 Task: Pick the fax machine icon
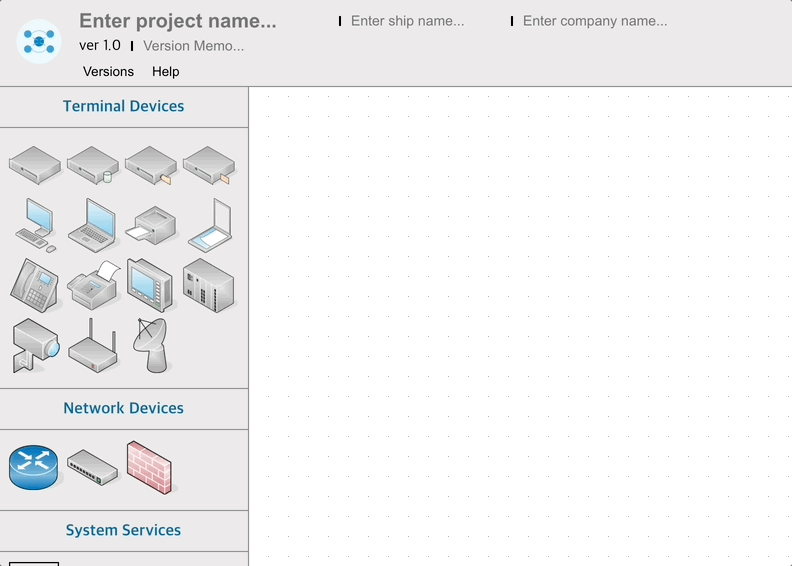click(93, 286)
